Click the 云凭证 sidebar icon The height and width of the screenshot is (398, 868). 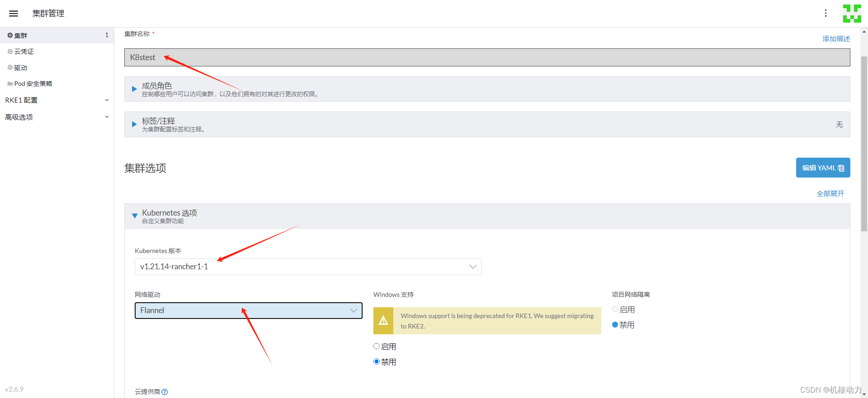pyautogui.click(x=10, y=52)
